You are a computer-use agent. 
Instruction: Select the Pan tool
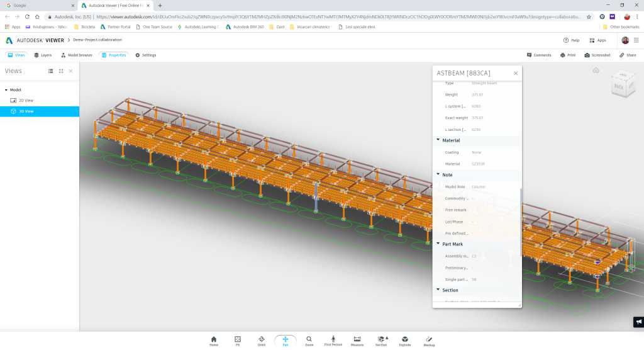tap(285, 341)
